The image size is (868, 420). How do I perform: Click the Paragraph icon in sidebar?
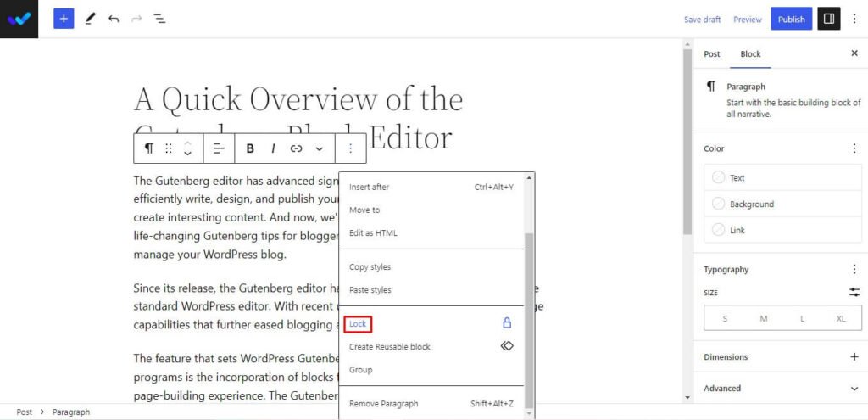(x=711, y=87)
